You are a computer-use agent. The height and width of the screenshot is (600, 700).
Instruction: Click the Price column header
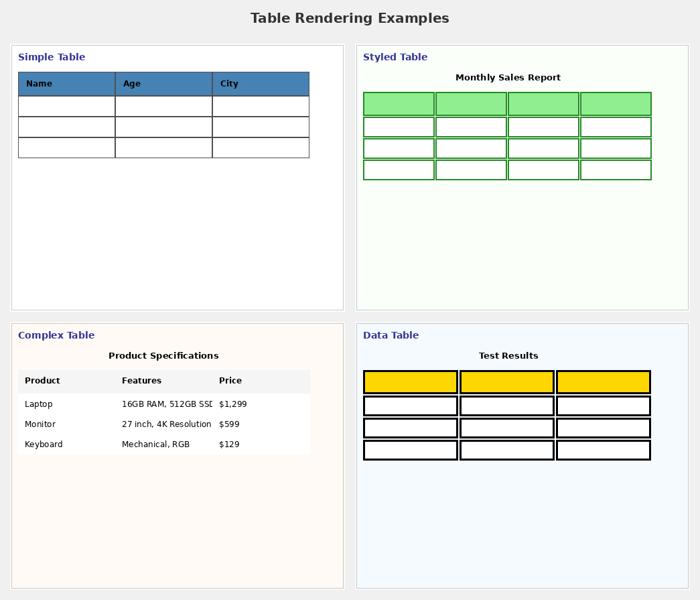pos(230,381)
